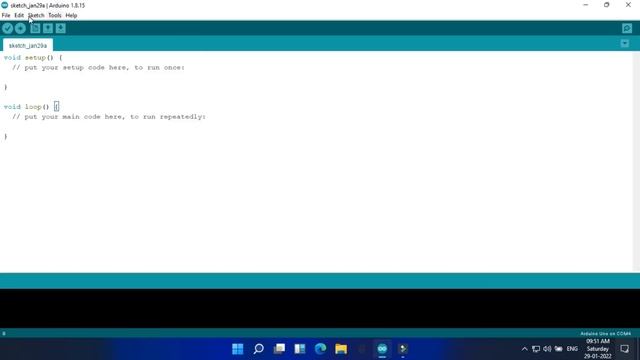
Task: Click the Arduino taskbar icon
Action: pos(382,349)
